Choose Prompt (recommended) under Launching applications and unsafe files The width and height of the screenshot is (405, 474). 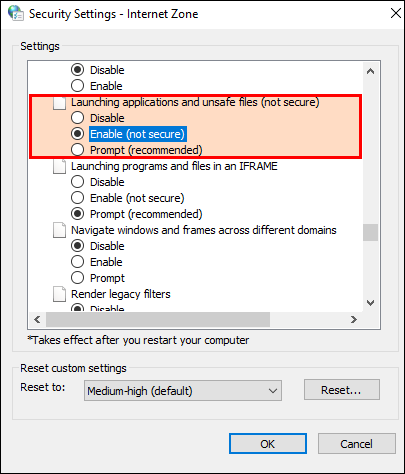[77, 150]
